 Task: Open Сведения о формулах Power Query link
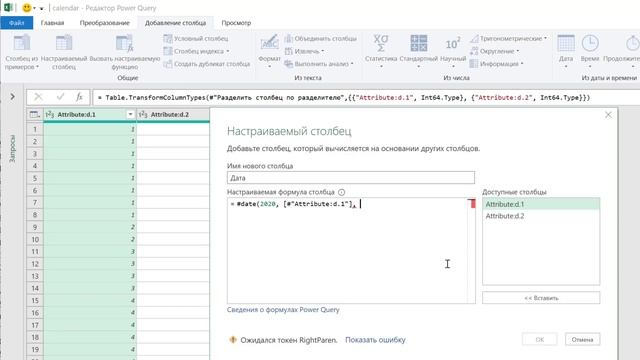283,310
